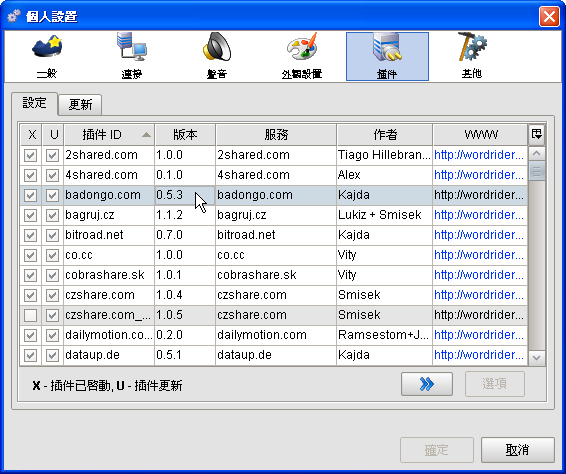Open the wordrider link for bitroad.net

point(479,235)
